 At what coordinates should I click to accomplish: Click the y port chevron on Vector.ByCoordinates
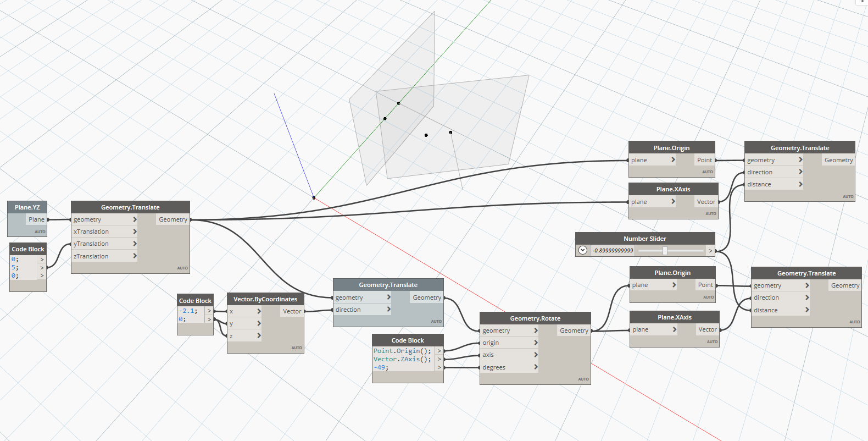click(259, 323)
